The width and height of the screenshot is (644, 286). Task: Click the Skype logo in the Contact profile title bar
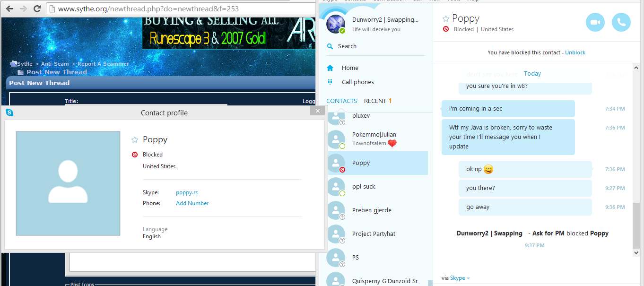click(x=9, y=113)
